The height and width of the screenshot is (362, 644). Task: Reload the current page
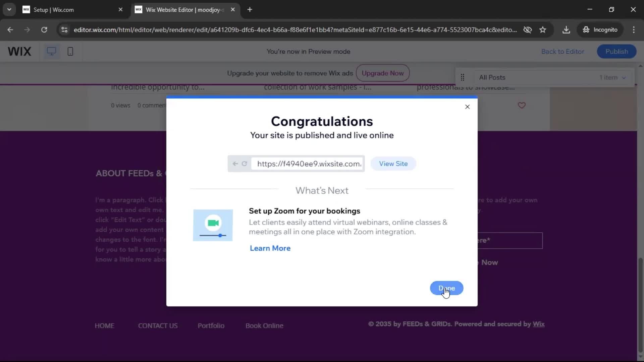pyautogui.click(x=44, y=30)
